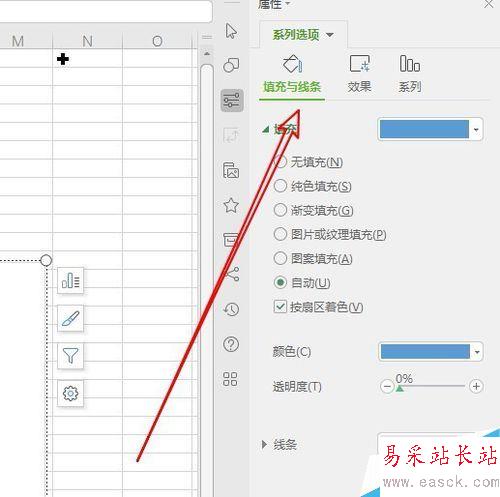Open the history clock sidebar icon
This screenshot has width=500, height=497.
(231, 309)
